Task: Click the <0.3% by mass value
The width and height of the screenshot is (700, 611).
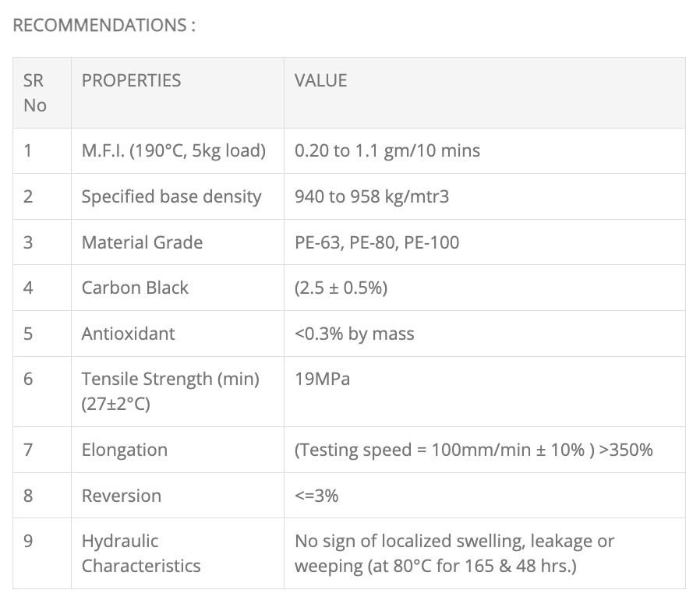Action: 354,334
